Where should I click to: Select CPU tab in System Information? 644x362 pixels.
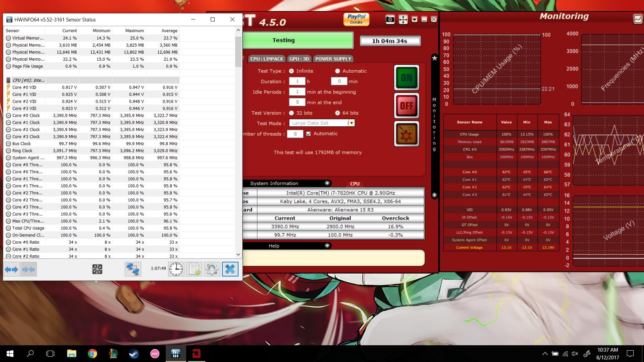point(355,184)
